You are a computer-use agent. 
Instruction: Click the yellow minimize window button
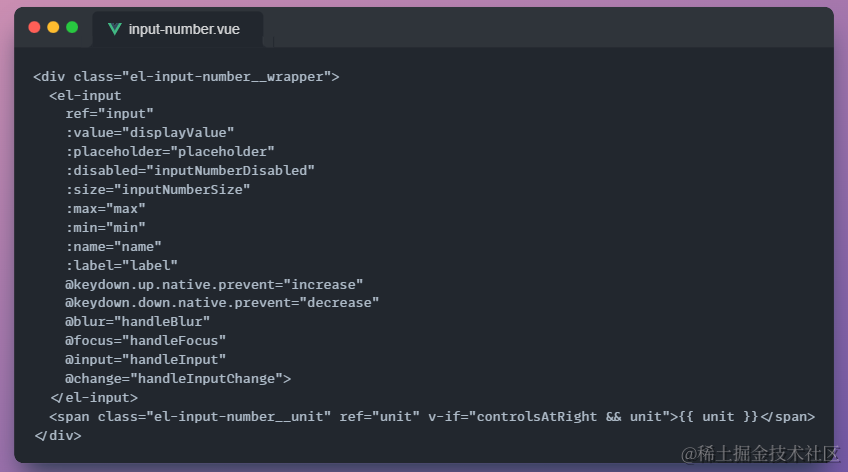tap(53, 28)
